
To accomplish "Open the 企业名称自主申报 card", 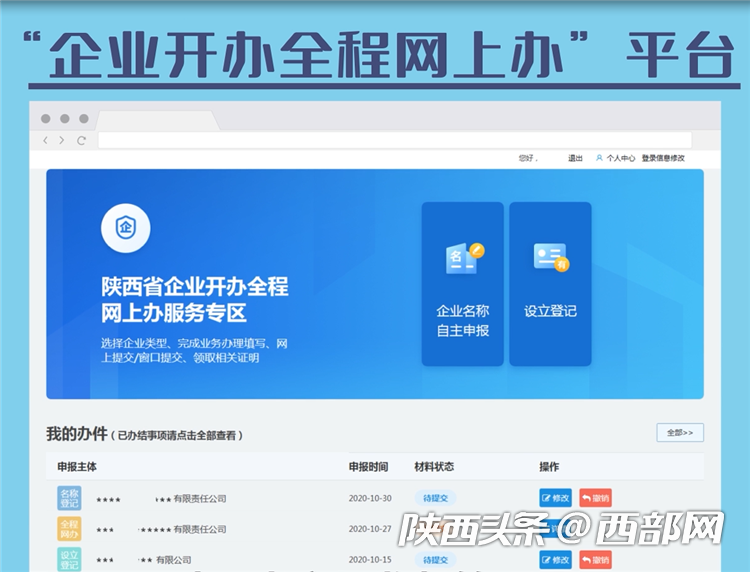I will click(463, 284).
